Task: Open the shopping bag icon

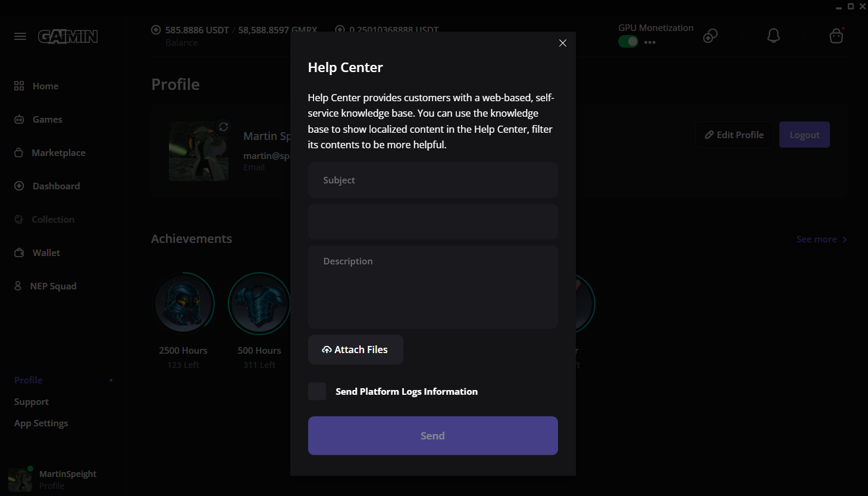Action: (x=836, y=36)
